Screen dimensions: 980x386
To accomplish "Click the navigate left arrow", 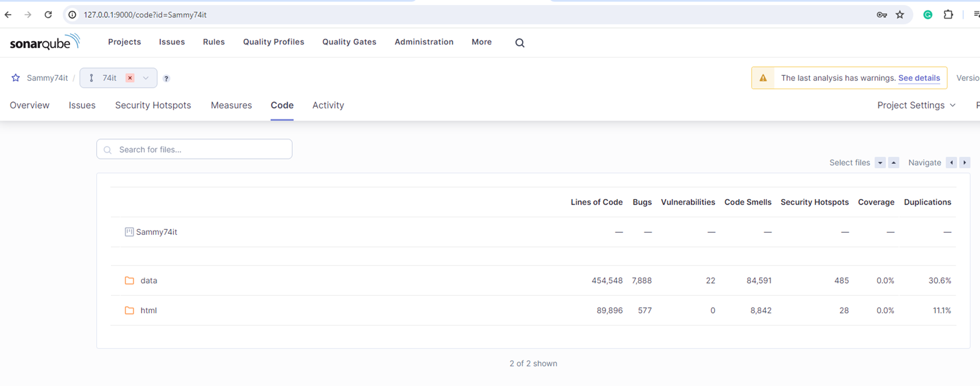I will [x=951, y=163].
